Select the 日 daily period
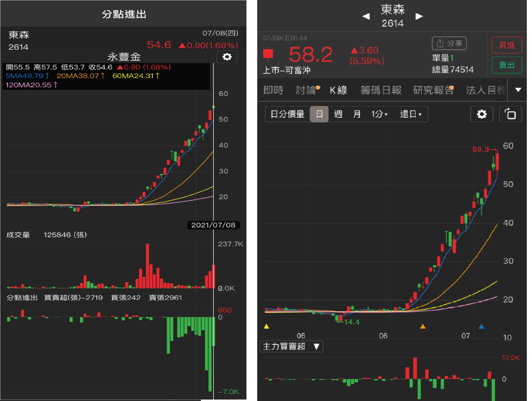The height and width of the screenshot is (401, 532). [319, 114]
